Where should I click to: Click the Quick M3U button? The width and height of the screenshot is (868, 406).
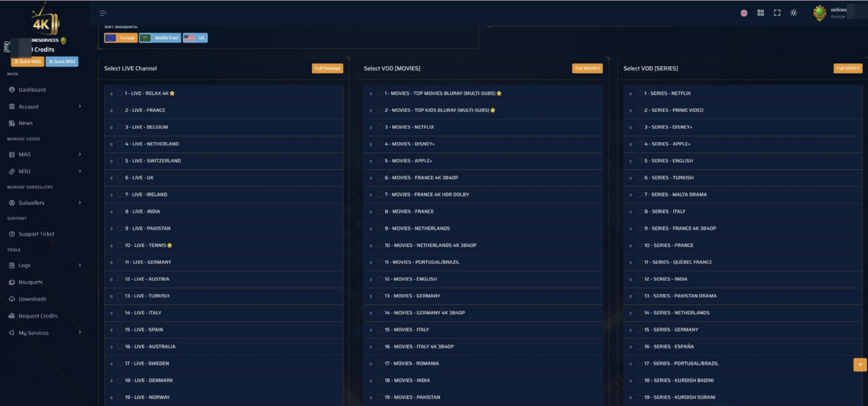62,62
